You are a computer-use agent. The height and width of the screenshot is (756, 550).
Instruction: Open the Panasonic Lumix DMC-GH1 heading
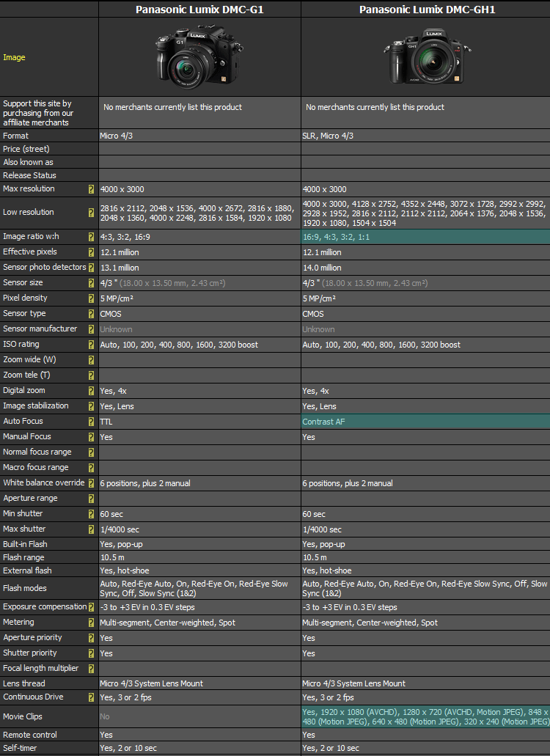tap(427, 10)
